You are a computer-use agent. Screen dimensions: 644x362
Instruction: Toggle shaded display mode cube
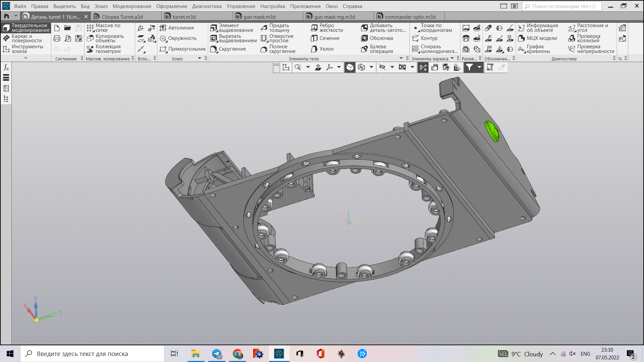tap(350, 67)
